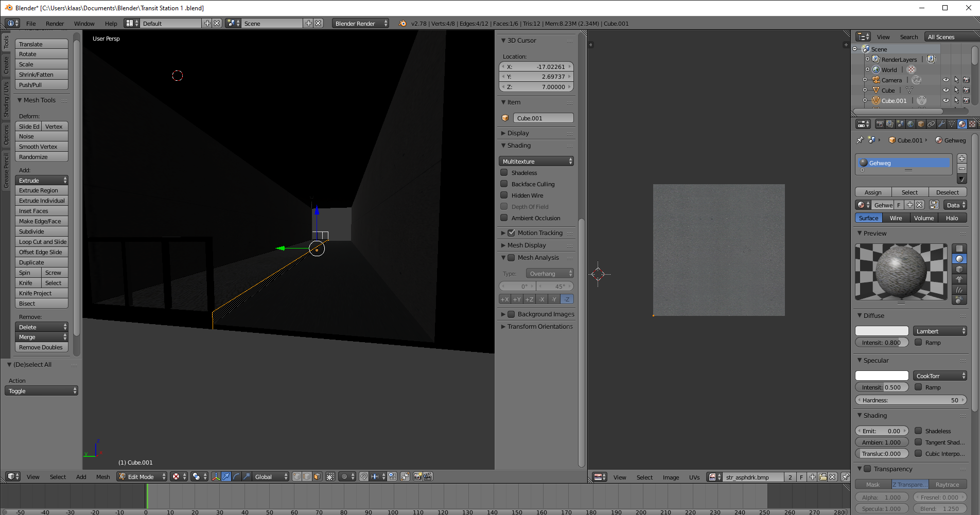Toggle limit selection to visible button
This screenshot has height=515, width=980.
click(330, 476)
